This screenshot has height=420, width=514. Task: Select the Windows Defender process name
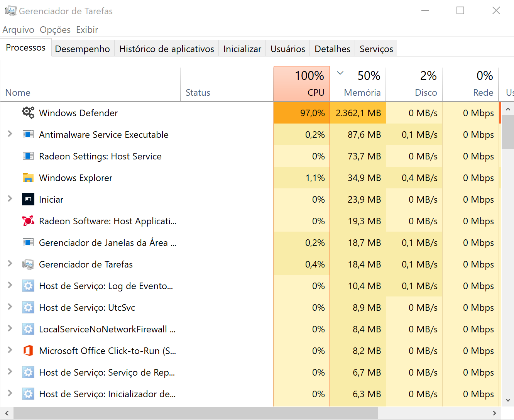pyautogui.click(x=78, y=113)
